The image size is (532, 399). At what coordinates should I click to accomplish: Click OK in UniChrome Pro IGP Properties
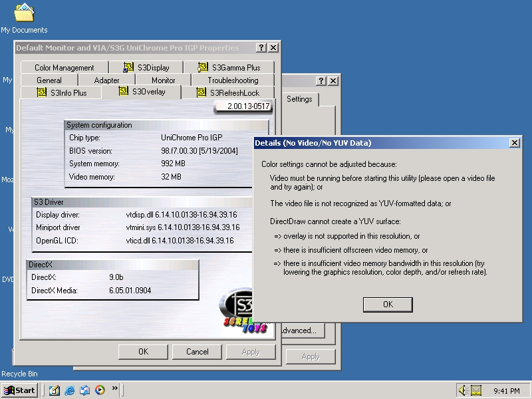point(143,352)
